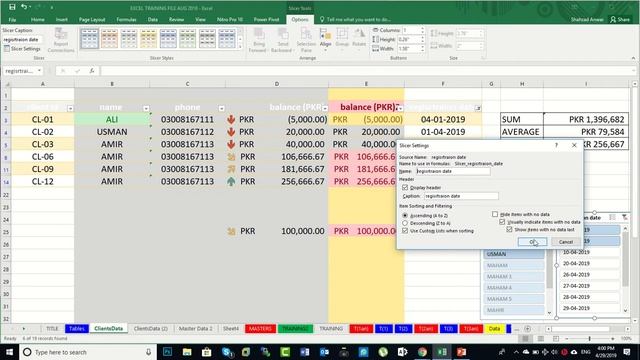
Task: Click the Caption field in Slicer Settings
Action: 461,196
